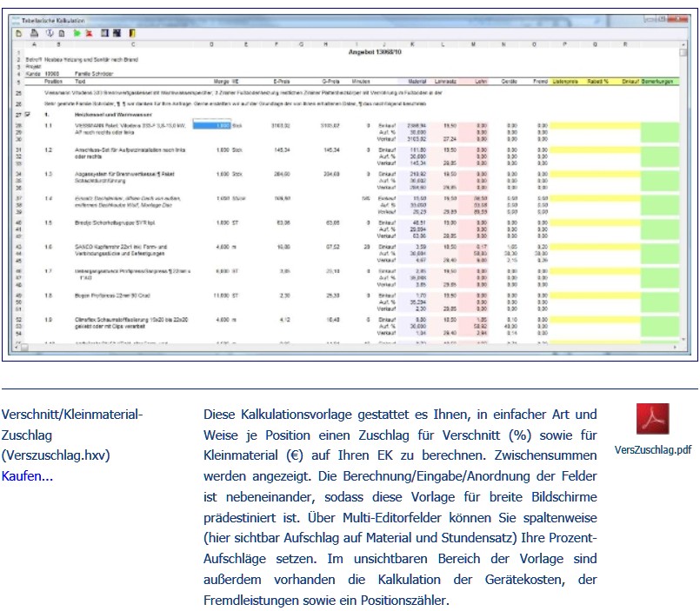Open the VersZuschlag.pdf file link
This screenshot has height=611, width=700.
[653, 450]
